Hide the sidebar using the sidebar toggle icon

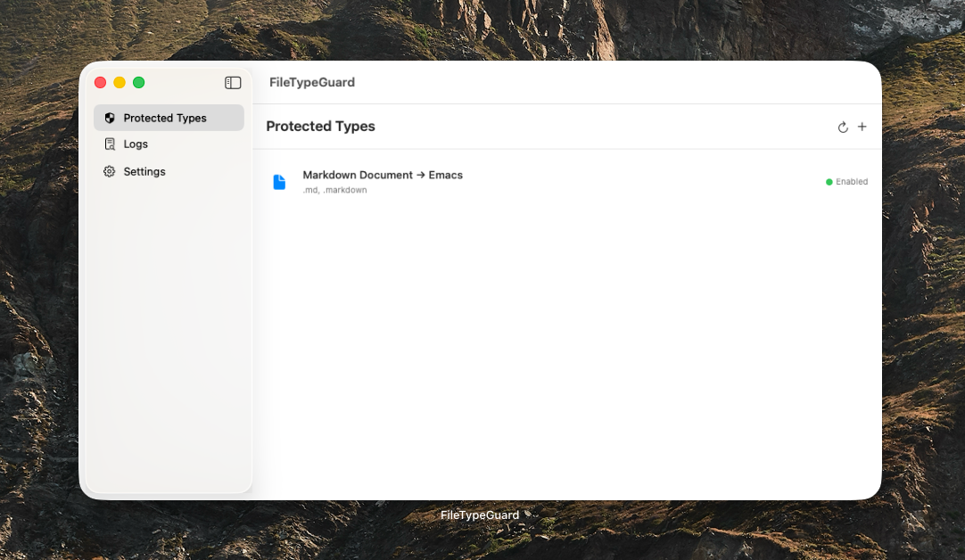pos(233,83)
